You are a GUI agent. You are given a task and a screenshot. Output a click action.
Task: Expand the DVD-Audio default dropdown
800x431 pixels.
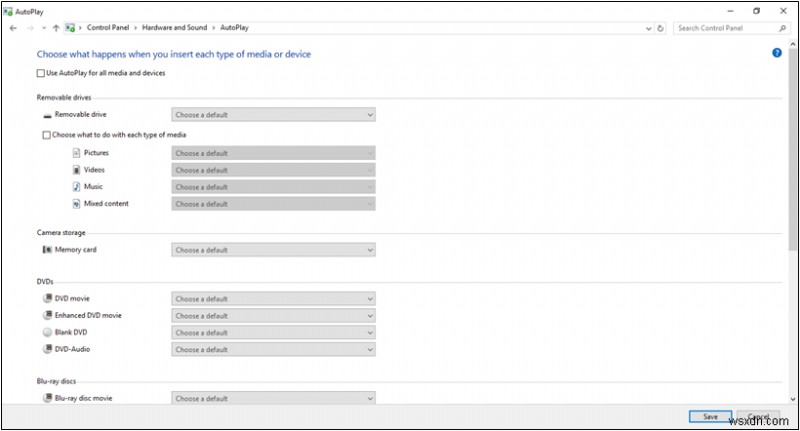coord(273,349)
